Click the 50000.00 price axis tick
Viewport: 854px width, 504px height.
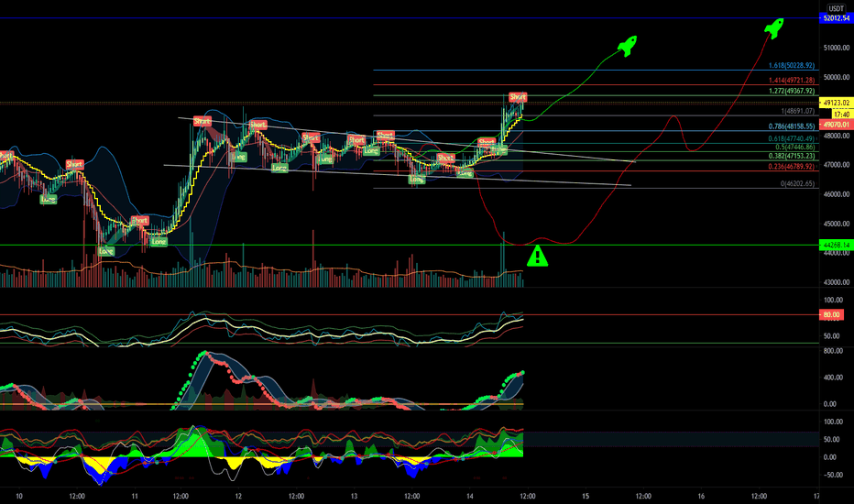836,77
